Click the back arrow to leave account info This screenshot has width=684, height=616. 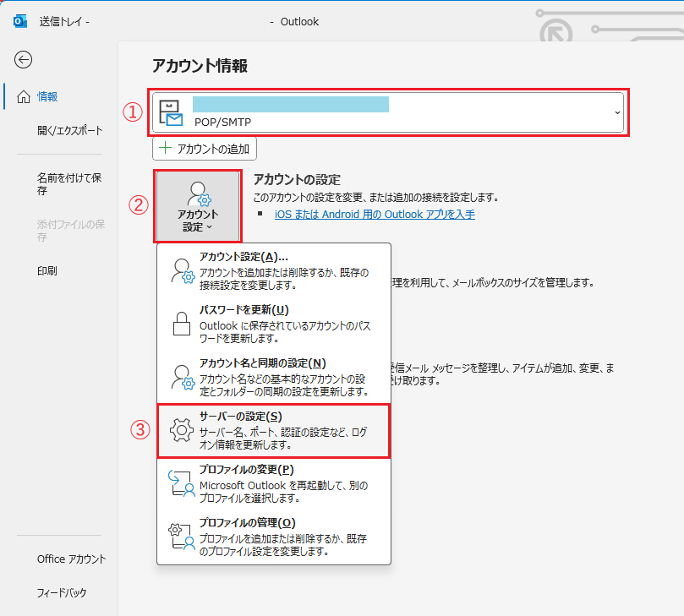click(23, 60)
